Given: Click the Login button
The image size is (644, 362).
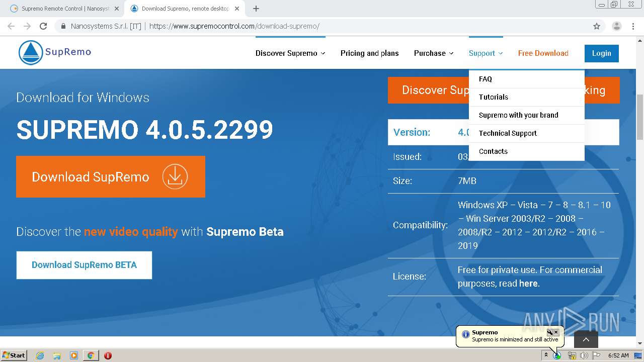Looking at the screenshot, I should pos(602,53).
